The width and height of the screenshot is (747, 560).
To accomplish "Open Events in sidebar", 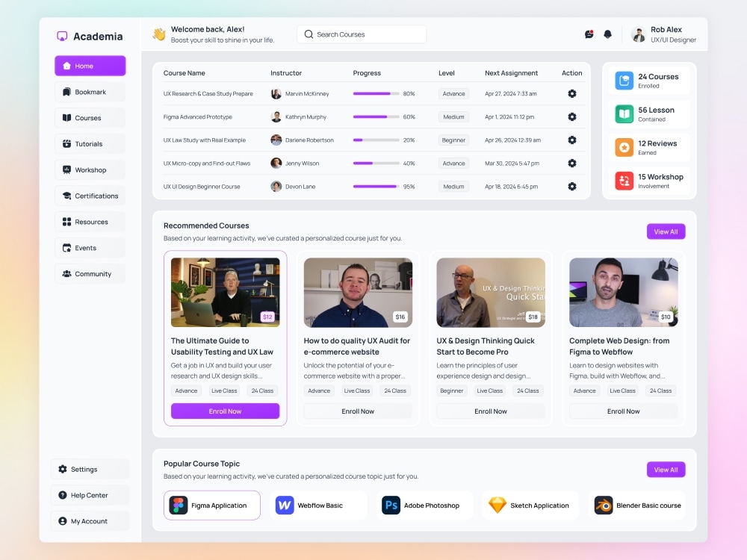I will click(90, 248).
